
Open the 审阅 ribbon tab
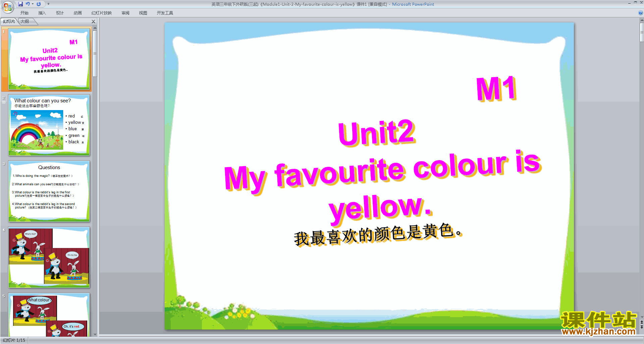coord(125,13)
